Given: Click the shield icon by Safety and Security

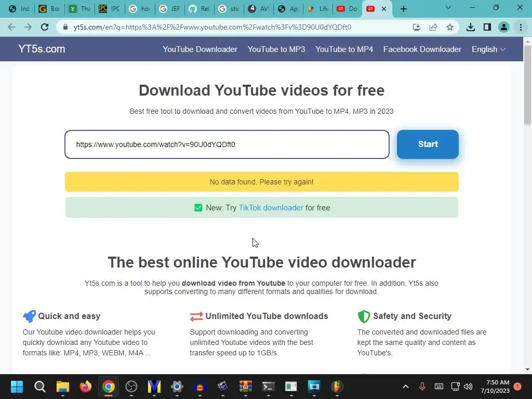Looking at the screenshot, I should tap(364, 316).
